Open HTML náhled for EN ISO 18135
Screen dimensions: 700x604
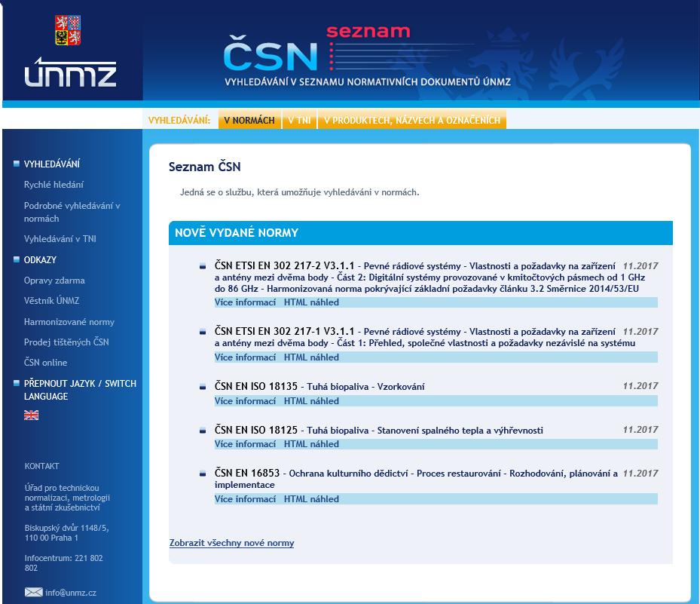tap(311, 401)
